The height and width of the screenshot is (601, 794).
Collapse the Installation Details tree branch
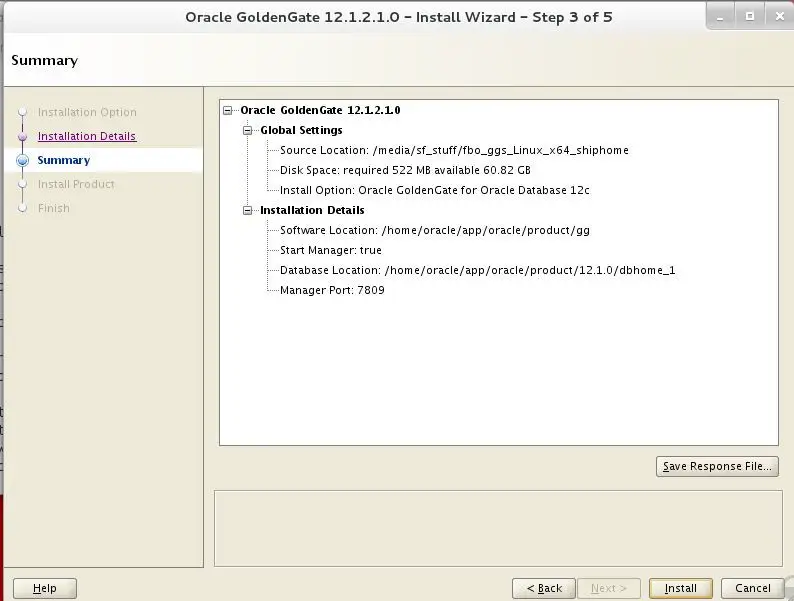[248, 210]
